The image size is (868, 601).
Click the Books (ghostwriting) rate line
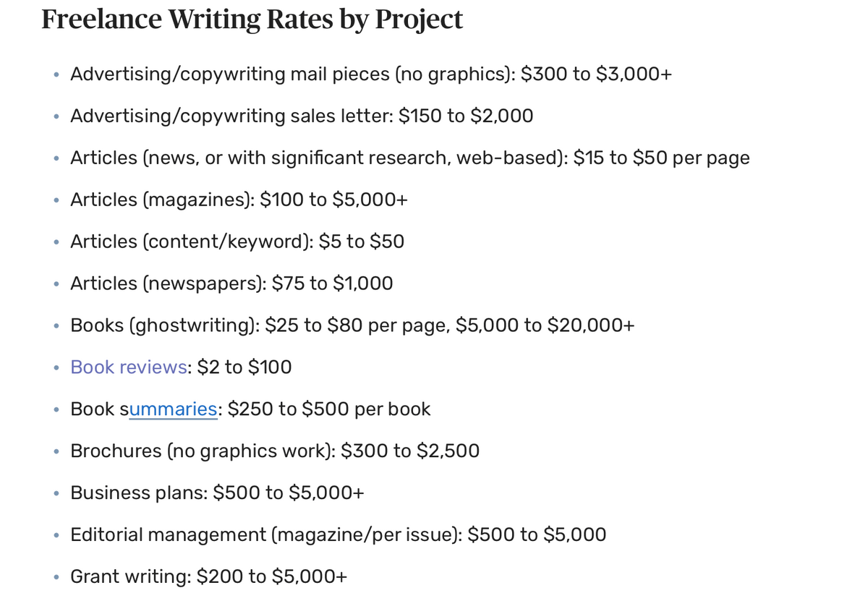(352, 325)
